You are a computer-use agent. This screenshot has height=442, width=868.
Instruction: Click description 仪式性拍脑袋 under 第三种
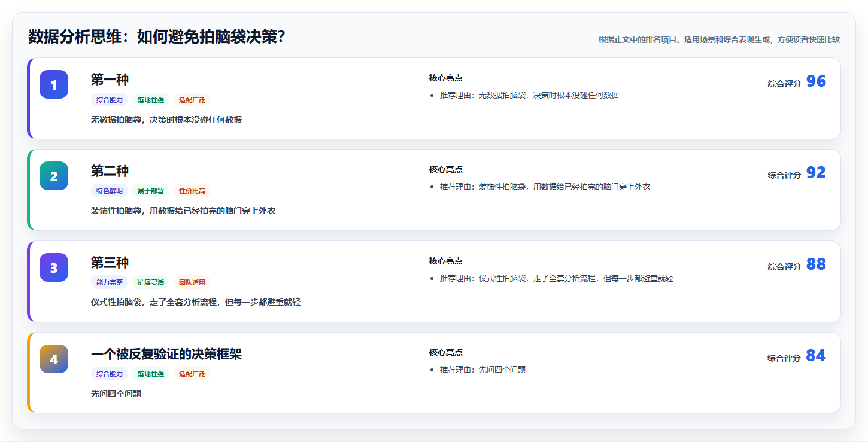click(x=196, y=303)
